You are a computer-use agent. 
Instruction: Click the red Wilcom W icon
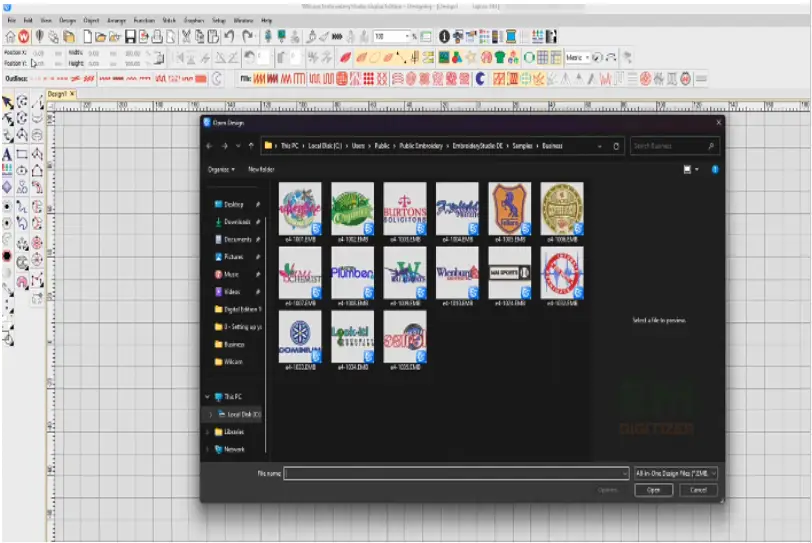tap(23, 37)
